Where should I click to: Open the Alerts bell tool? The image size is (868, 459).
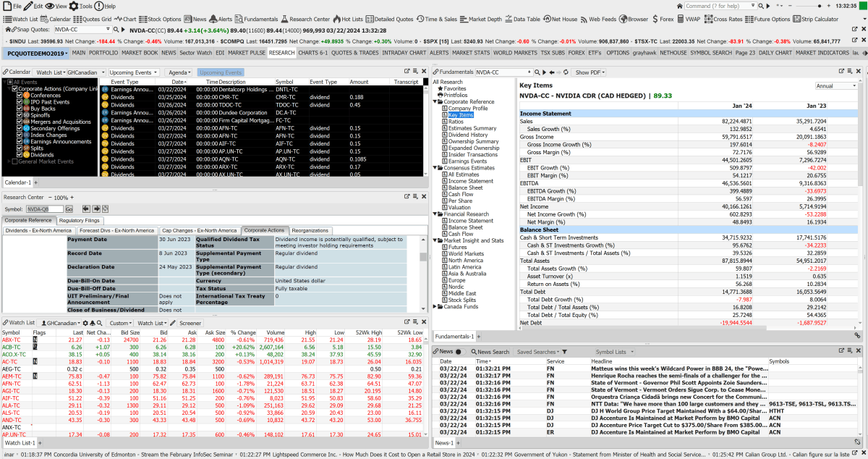221,19
